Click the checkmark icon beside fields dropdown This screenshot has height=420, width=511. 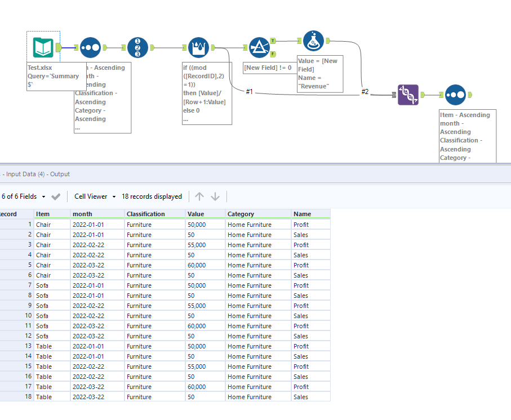56,196
